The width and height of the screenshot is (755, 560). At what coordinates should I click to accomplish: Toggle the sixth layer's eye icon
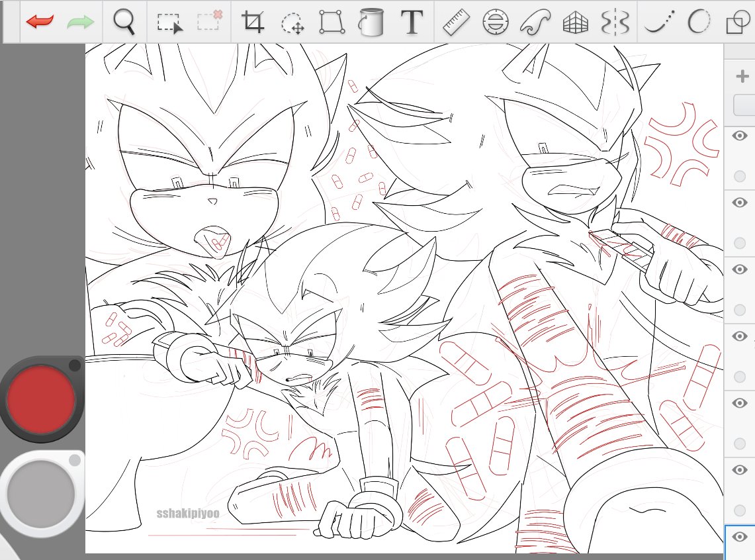point(740,470)
